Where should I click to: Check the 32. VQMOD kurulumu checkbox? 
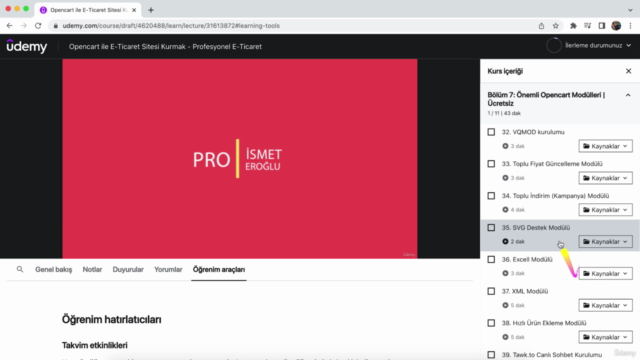point(491,132)
